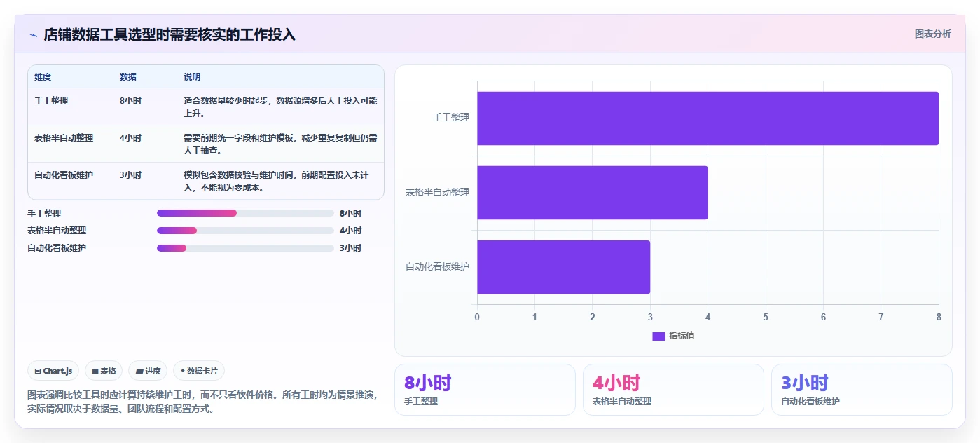Click the 表格半自动整理 table cell
The width and height of the screenshot is (980, 443).
click(64, 138)
